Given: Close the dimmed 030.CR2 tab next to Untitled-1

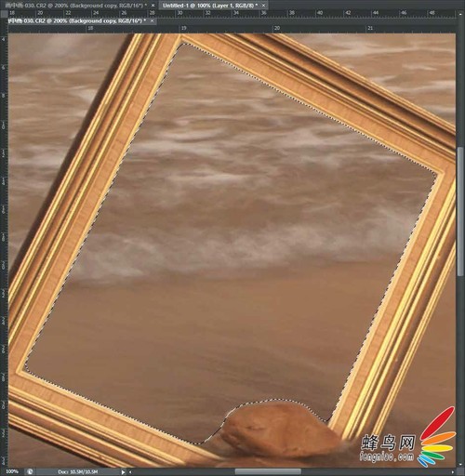Looking at the screenshot, I should coord(153,6).
